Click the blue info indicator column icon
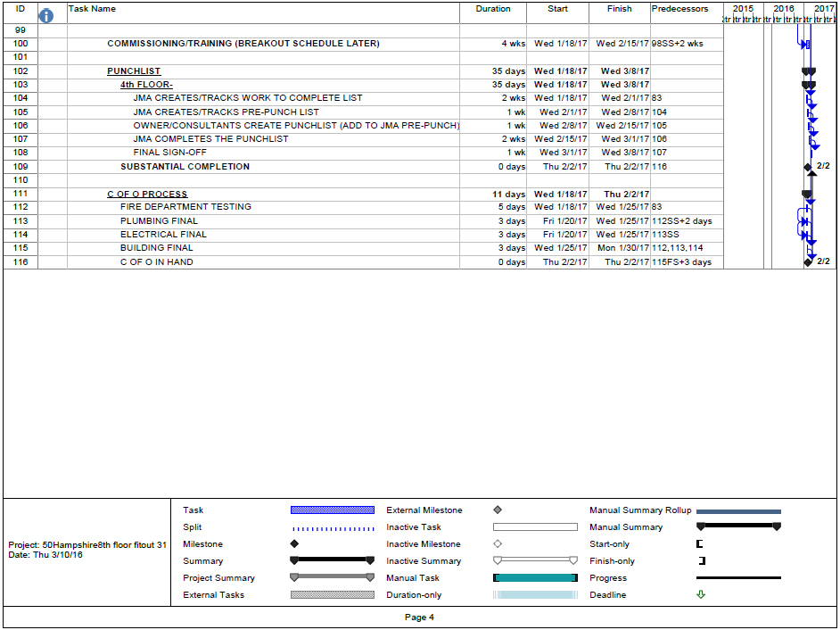The height and width of the screenshot is (630, 840). 47,15
